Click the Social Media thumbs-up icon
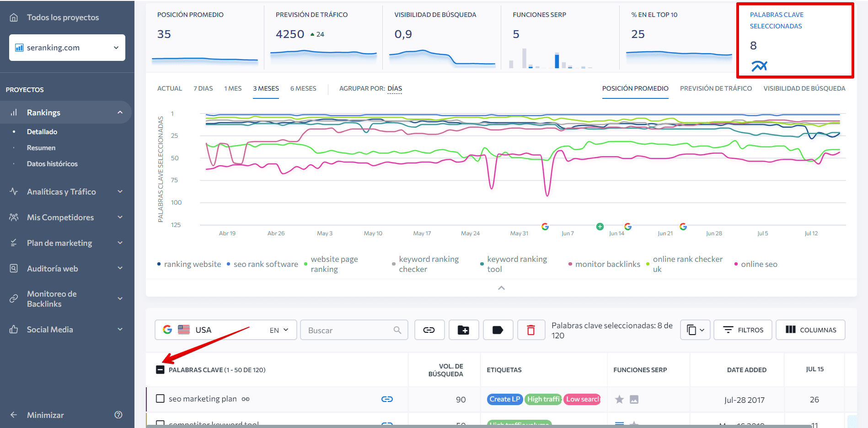The width and height of the screenshot is (868, 428). click(x=14, y=329)
